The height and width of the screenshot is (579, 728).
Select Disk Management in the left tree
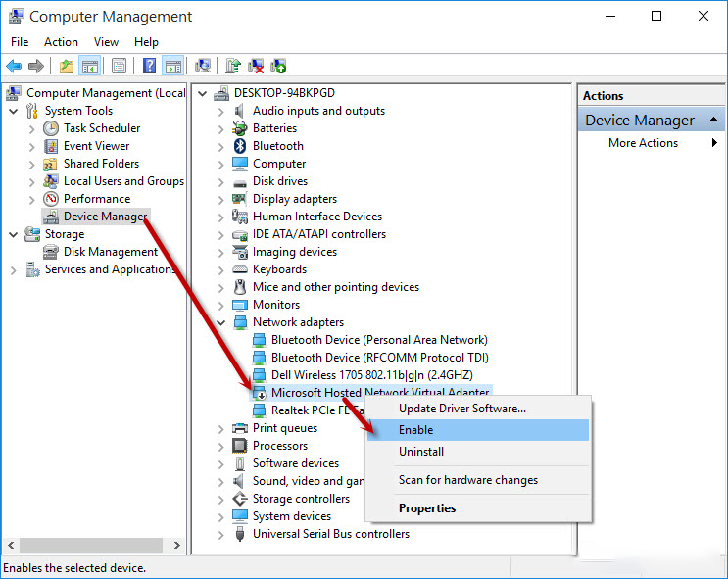110,252
